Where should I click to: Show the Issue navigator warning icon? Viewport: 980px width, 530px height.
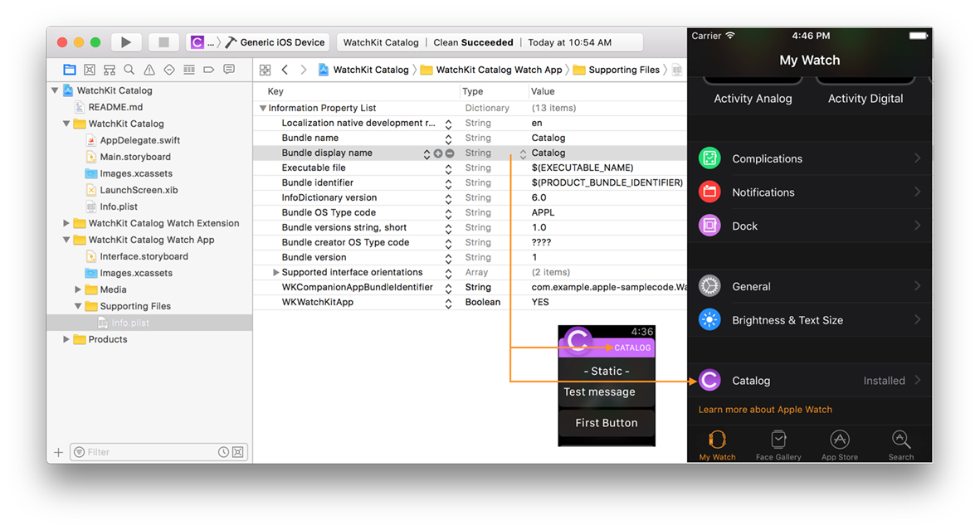149,70
